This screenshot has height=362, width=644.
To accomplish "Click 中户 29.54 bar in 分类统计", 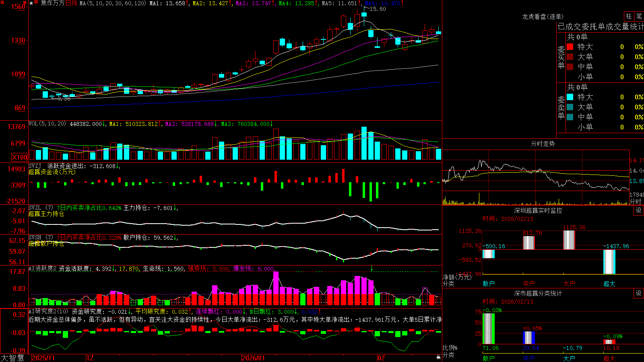I will [529, 338].
